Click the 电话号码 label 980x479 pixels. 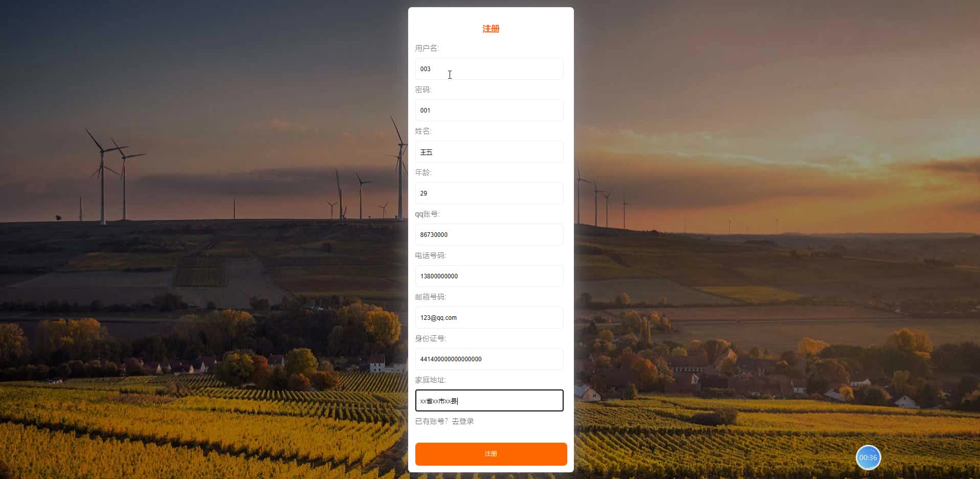[431, 255]
